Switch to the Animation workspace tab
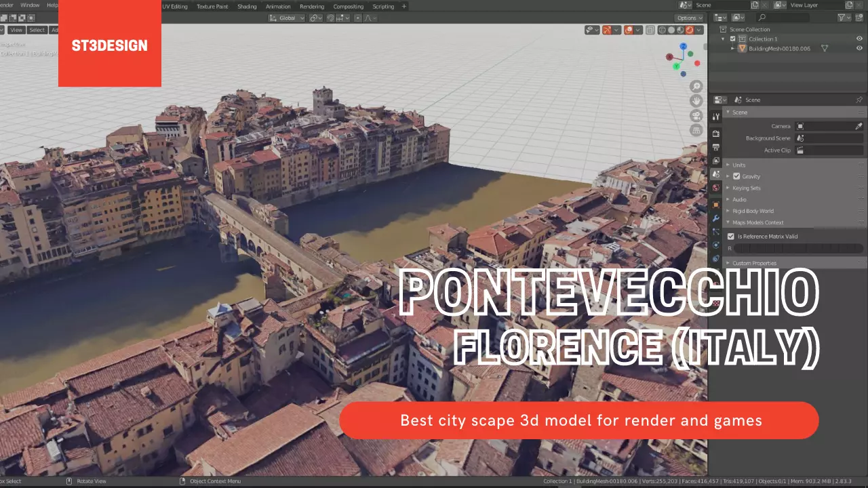Viewport: 868px width, 488px height. pyautogui.click(x=278, y=6)
